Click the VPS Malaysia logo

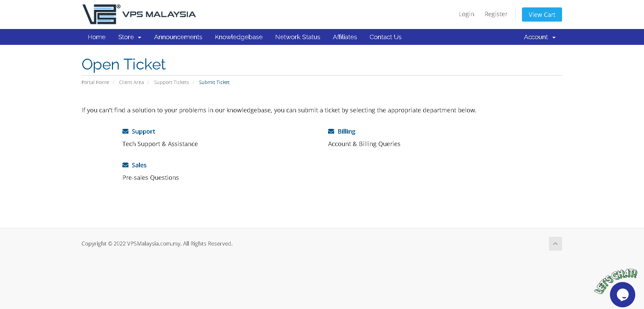(x=139, y=14)
